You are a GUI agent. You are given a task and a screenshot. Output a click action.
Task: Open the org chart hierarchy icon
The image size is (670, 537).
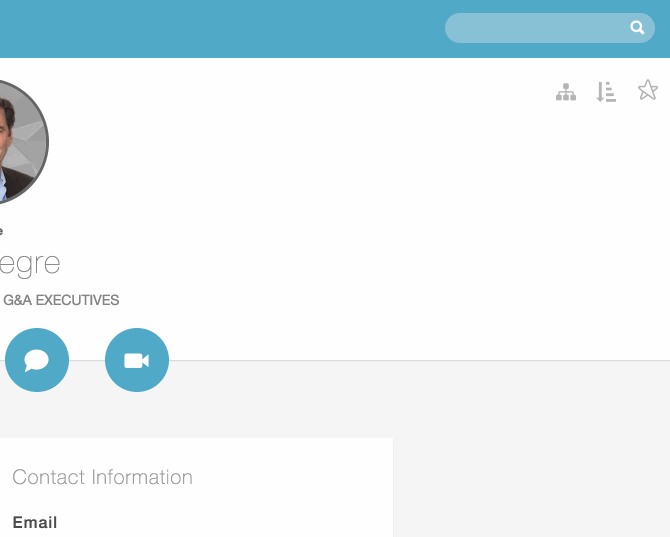(x=566, y=92)
